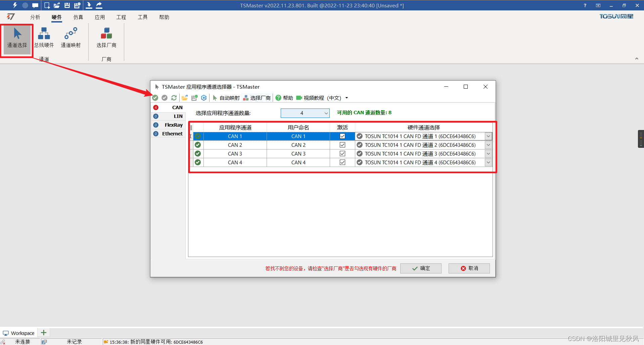The image size is (644, 345).
Task: Select the FlexRay bus type in dialog sidebar
Action: [x=168, y=125]
